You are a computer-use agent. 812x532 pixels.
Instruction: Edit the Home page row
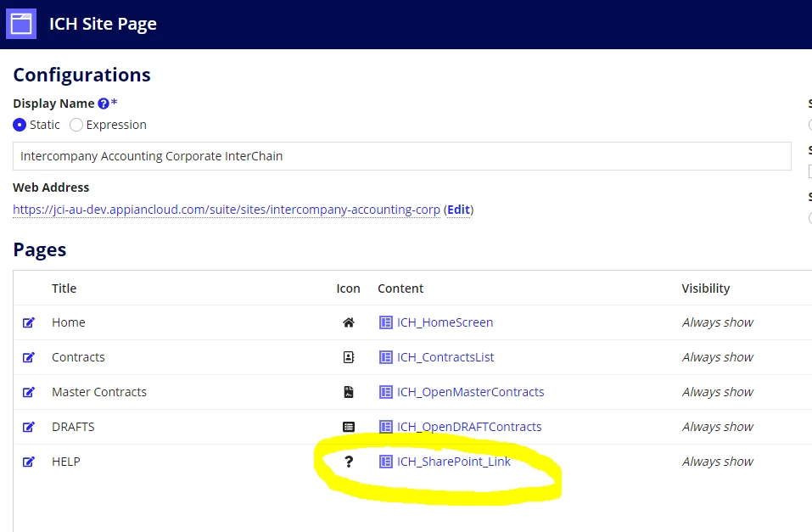pos(29,322)
